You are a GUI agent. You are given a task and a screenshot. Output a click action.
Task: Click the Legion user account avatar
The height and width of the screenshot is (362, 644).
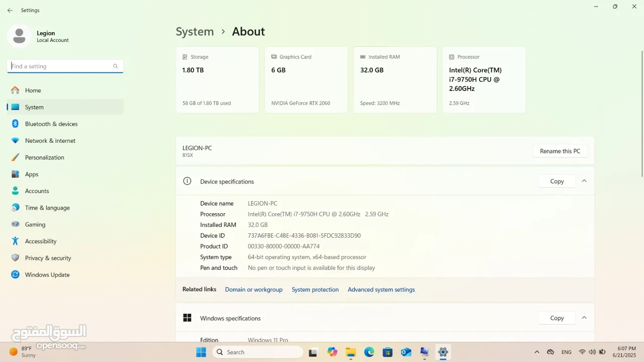pyautogui.click(x=19, y=36)
